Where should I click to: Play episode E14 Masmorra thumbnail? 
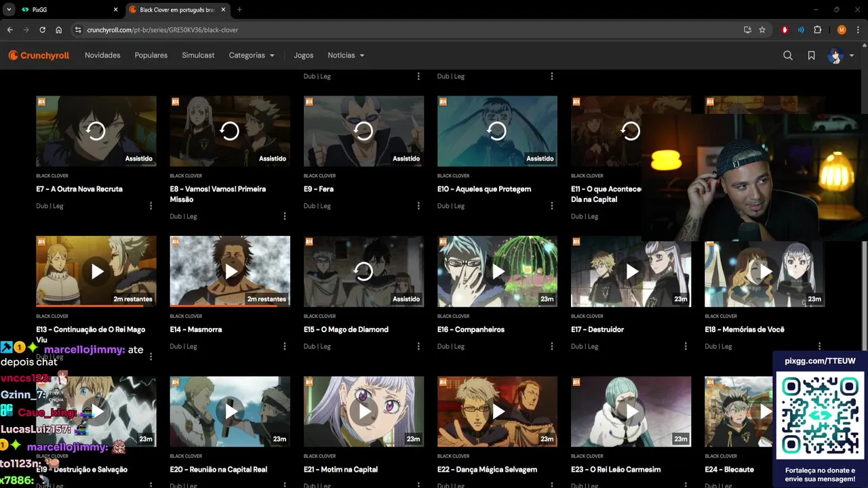pos(230,271)
